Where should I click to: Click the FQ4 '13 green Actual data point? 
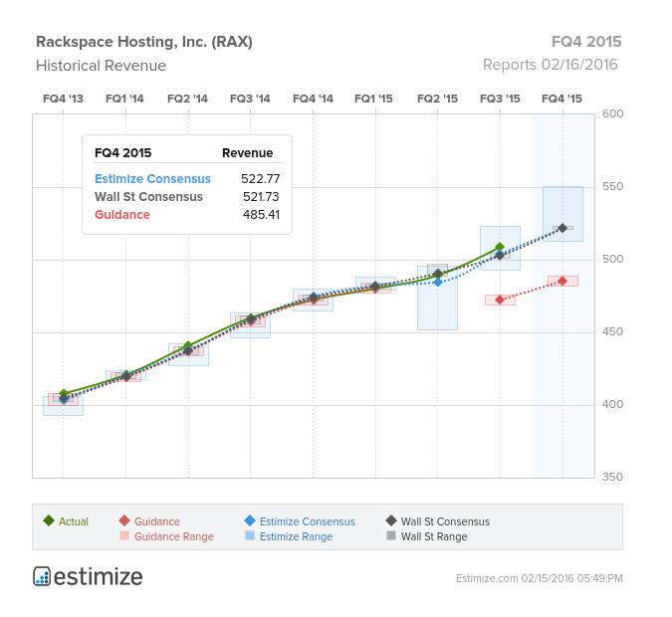point(64,393)
